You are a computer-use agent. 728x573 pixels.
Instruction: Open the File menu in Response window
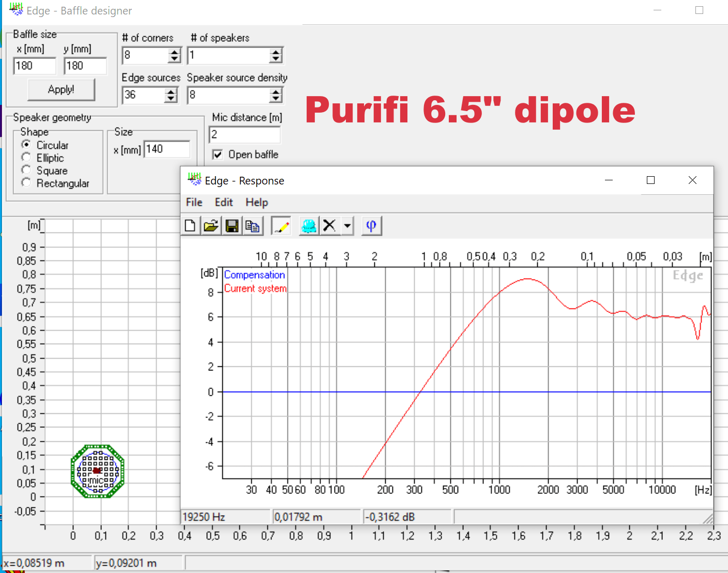point(194,203)
